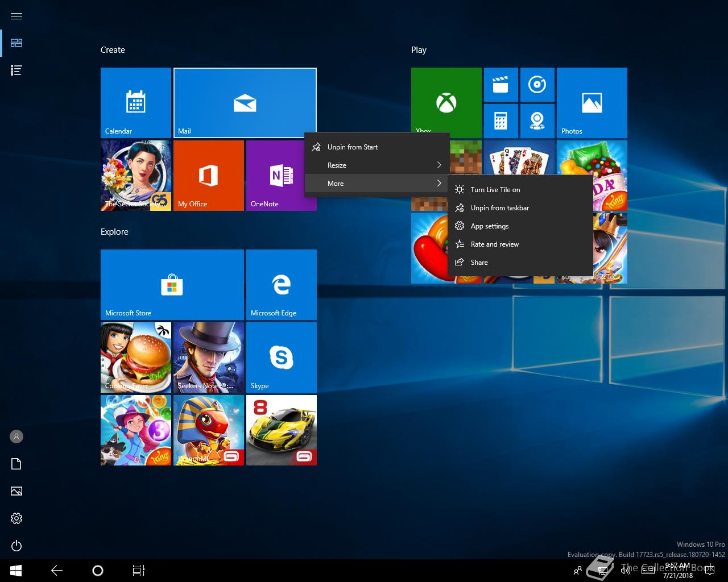Choose Share in the submenu
728x582 pixels.
pyautogui.click(x=520, y=263)
